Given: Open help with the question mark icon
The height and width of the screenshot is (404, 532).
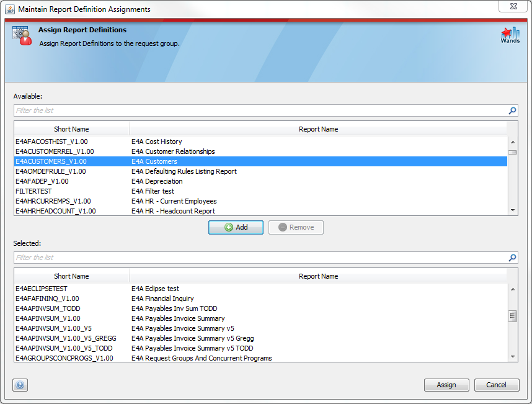Looking at the screenshot, I should point(20,385).
